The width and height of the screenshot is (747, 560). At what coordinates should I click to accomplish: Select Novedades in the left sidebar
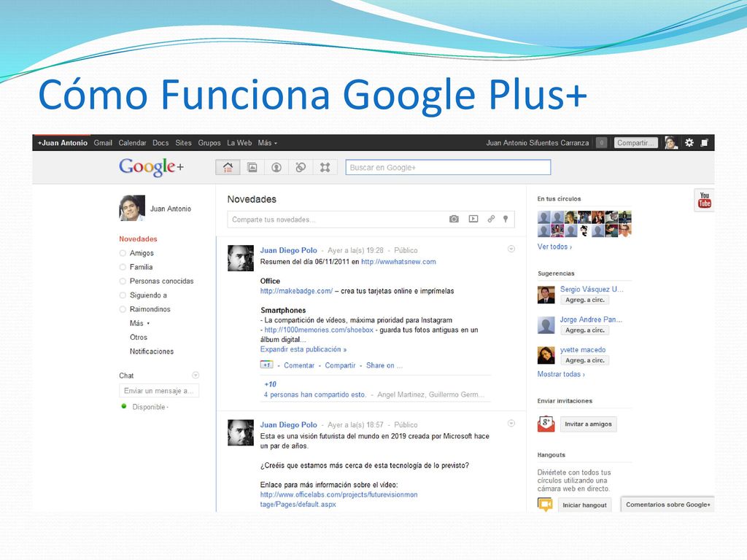pyautogui.click(x=138, y=238)
